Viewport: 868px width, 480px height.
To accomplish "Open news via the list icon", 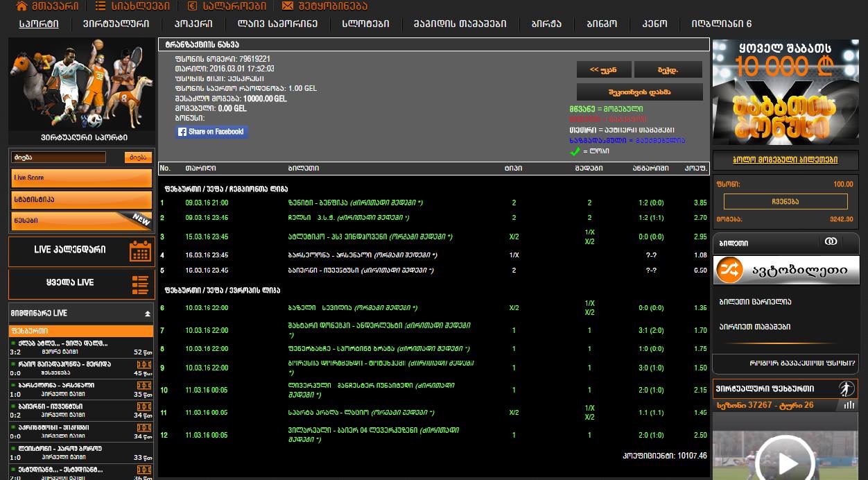I will point(101,6).
